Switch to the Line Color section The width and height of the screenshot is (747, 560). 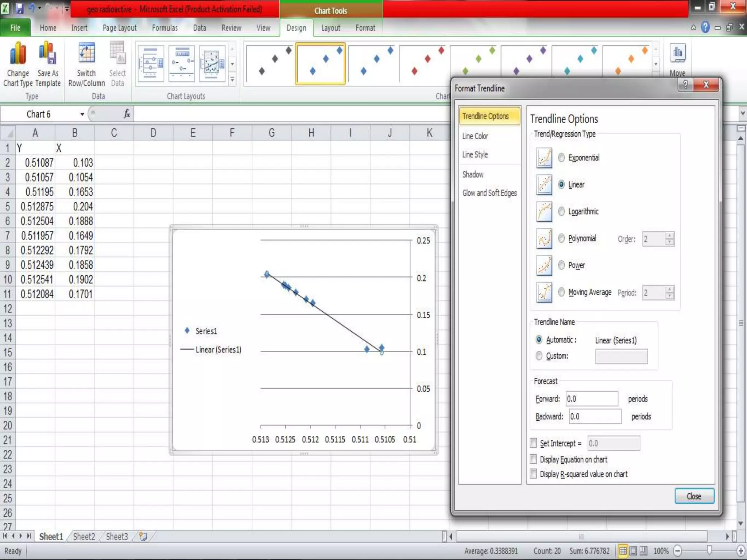pos(475,136)
